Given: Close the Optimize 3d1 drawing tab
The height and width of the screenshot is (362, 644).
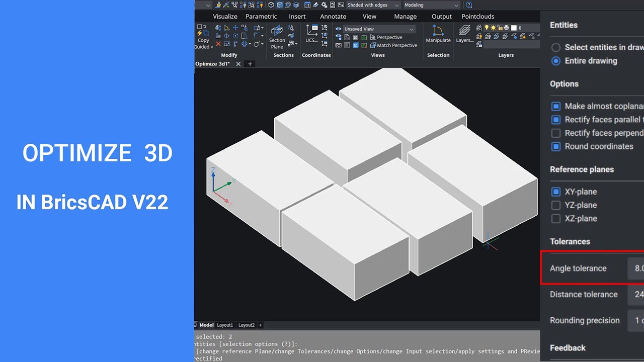Looking at the screenshot, I should coord(238,64).
